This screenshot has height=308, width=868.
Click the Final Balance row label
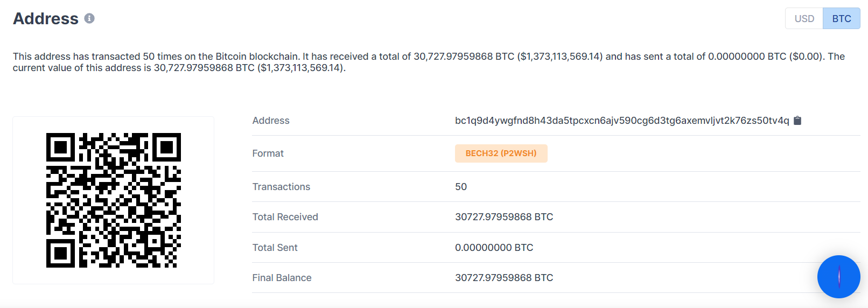282,278
